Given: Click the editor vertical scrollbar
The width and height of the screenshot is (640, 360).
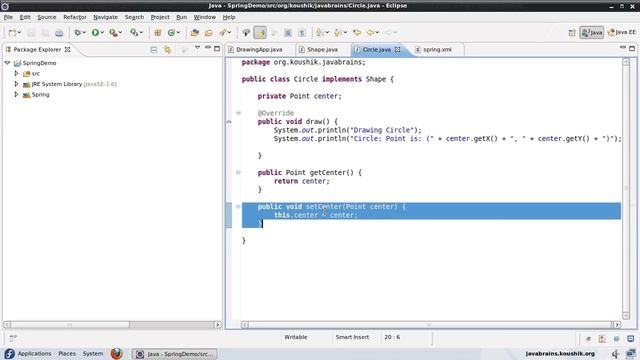Looking at the screenshot, I should (x=626, y=189).
